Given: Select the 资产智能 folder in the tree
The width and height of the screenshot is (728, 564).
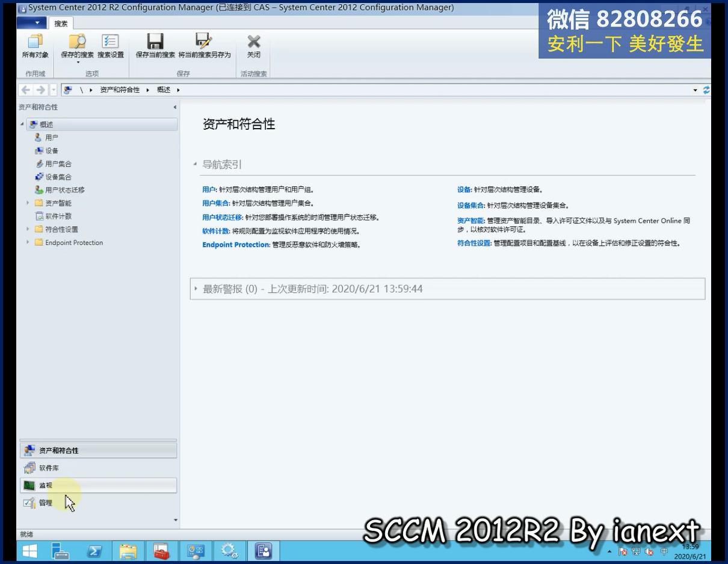Looking at the screenshot, I should click(x=58, y=203).
